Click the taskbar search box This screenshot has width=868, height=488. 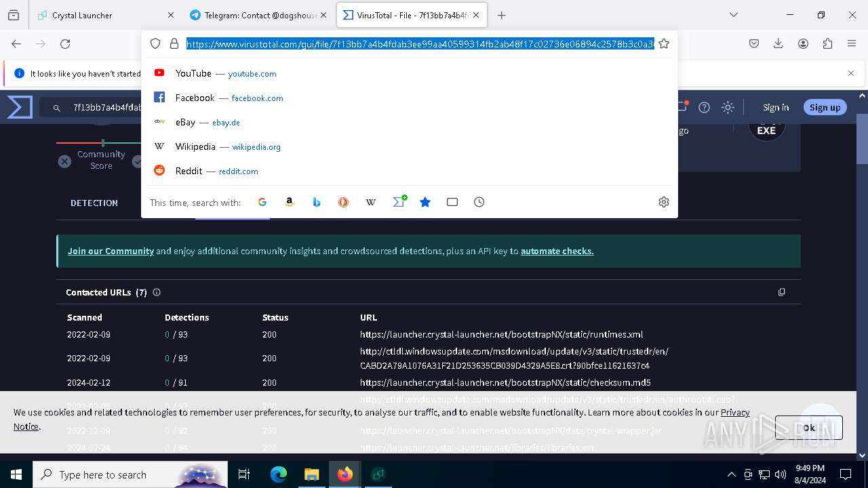pyautogui.click(x=130, y=474)
